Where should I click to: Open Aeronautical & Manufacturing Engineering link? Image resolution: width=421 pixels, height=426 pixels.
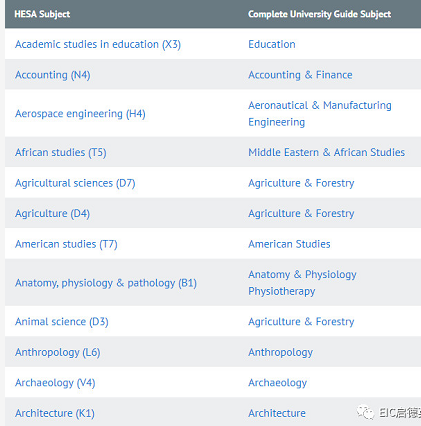tap(320, 114)
